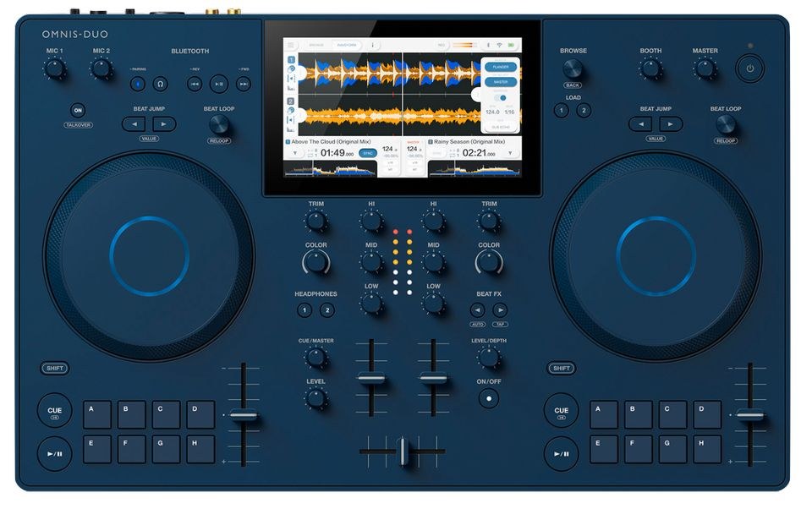This screenshot has width=812, height=509.
Task: Hit the left deck CUE button
Action: point(54,411)
